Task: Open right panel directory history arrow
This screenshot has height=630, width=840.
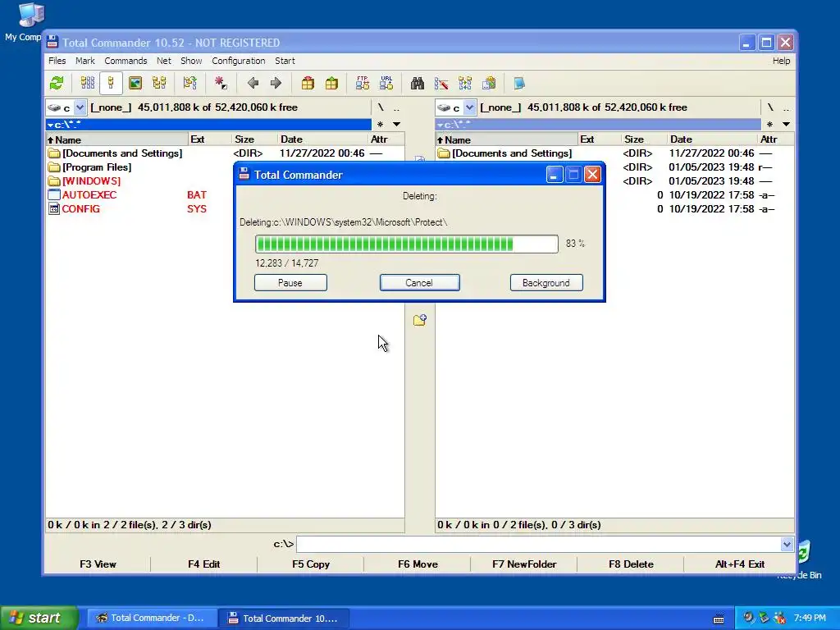Action: click(786, 125)
